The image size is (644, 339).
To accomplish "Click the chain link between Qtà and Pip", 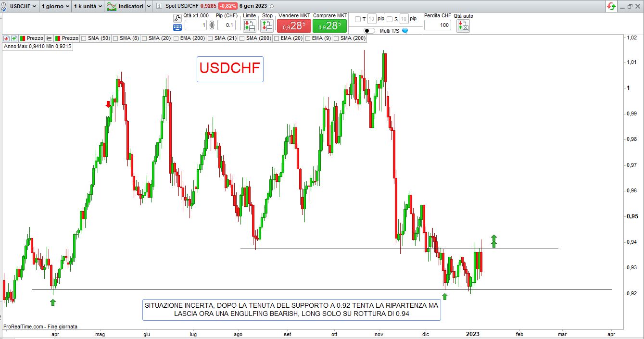I will tap(211, 25).
